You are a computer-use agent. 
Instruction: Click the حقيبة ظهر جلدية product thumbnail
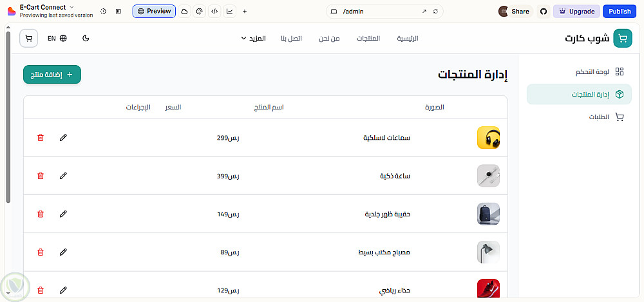click(488, 214)
